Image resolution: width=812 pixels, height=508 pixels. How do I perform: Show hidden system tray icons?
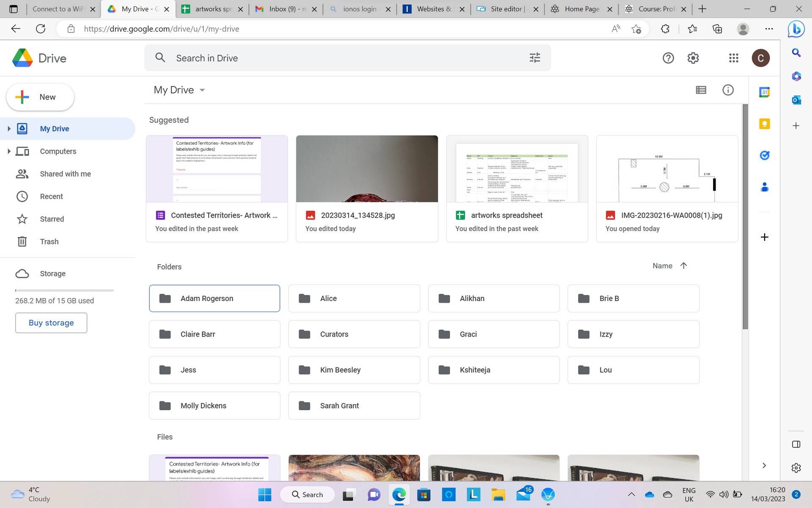[631, 494]
